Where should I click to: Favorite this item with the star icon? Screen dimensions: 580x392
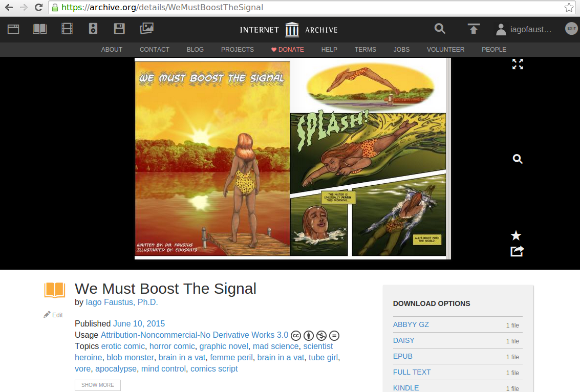click(516, 235)
